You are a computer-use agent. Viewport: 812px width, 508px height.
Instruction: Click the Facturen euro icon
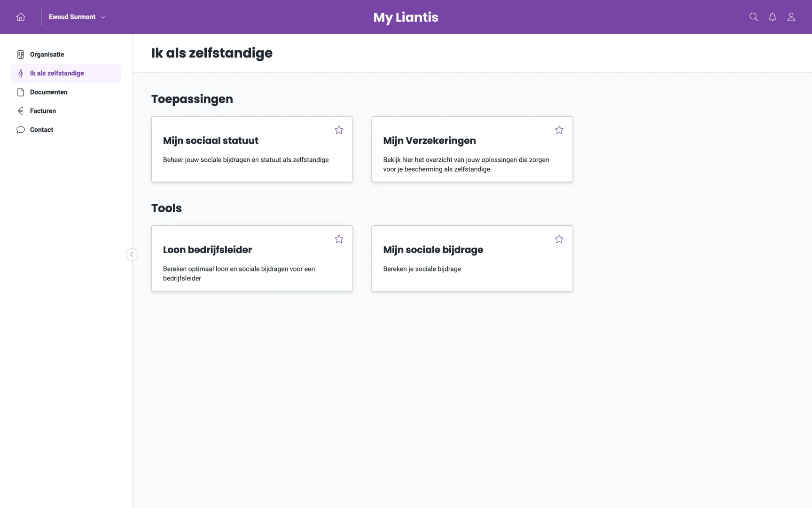tap(21, 111)
